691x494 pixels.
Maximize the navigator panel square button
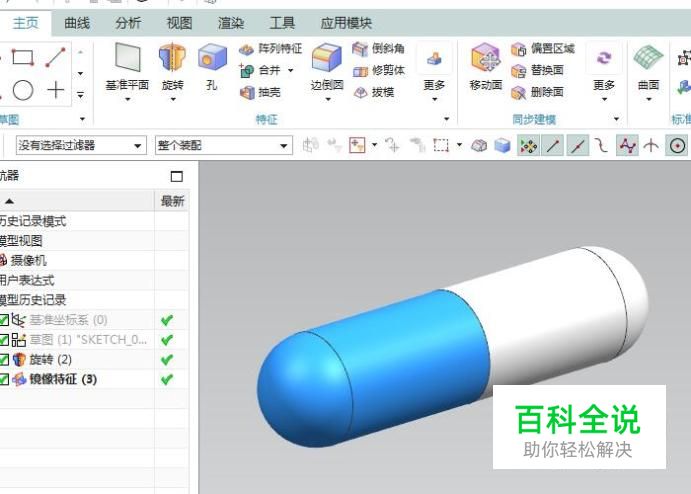pos(176,176)
